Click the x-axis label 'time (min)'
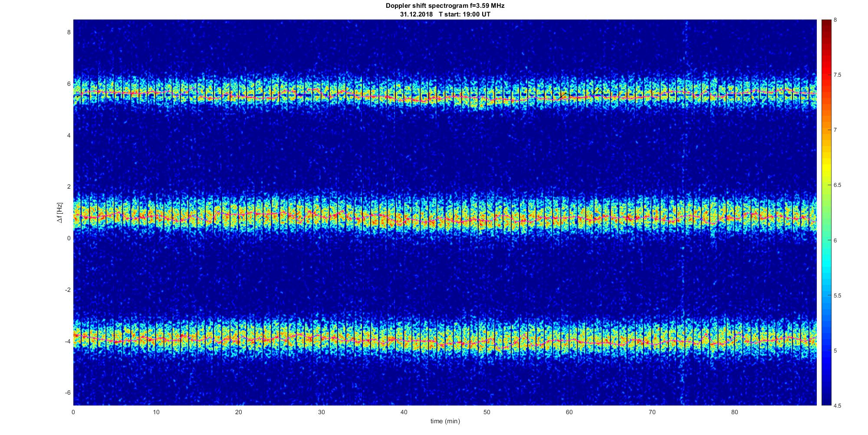 [445, 421]
